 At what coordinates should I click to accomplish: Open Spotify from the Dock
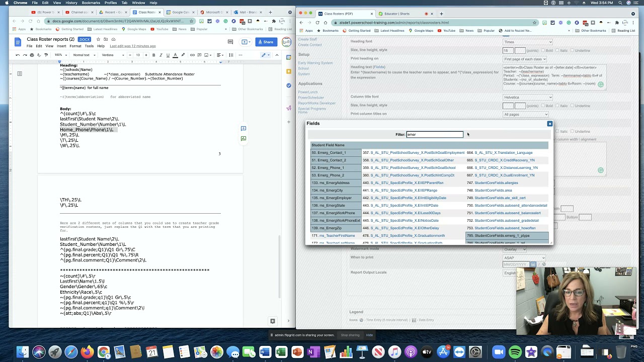click(515, 352)
